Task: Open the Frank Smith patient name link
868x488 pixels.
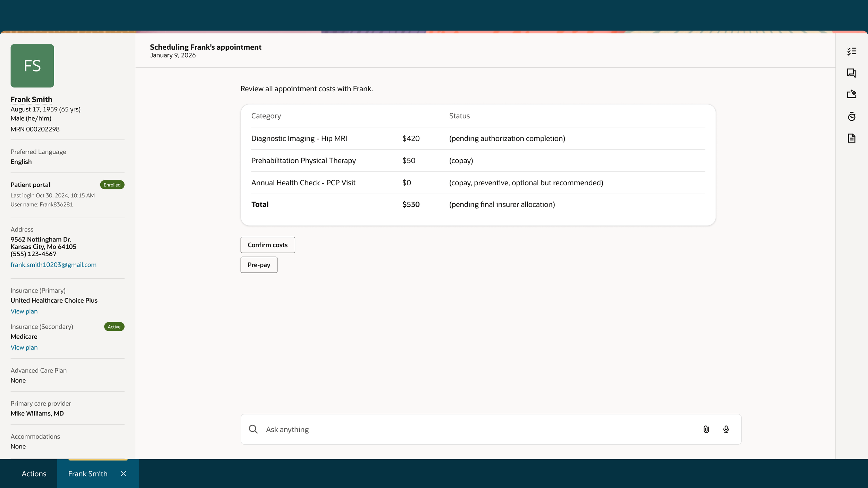Action: click(x=31, y=100)
